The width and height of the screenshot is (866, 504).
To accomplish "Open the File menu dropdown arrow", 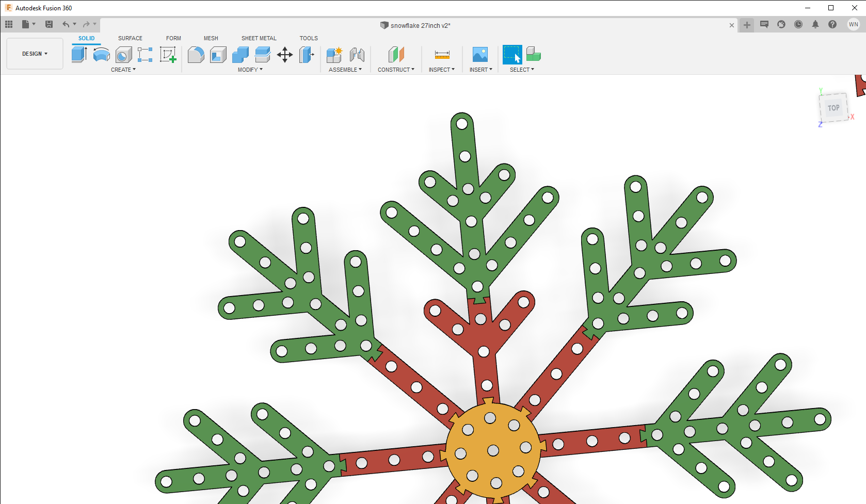I will click(34, 24).
